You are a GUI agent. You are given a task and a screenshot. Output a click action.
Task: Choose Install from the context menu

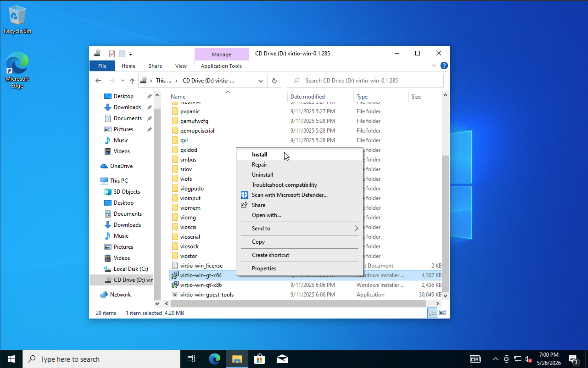tap(300, 155)
